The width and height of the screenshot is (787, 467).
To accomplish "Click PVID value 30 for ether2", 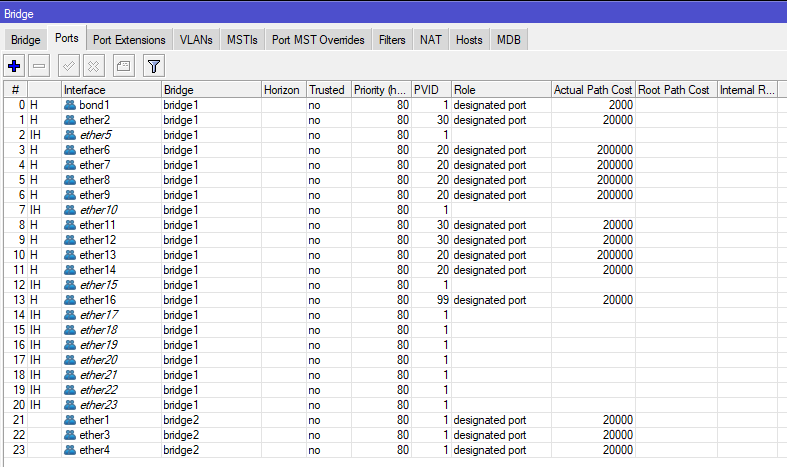I will click(442, 120).
